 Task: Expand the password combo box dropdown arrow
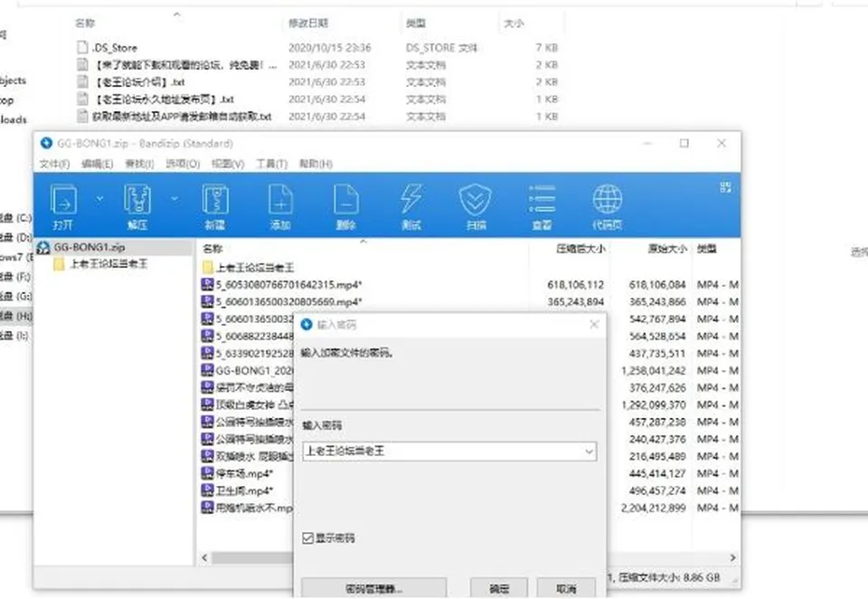point(589,452)
